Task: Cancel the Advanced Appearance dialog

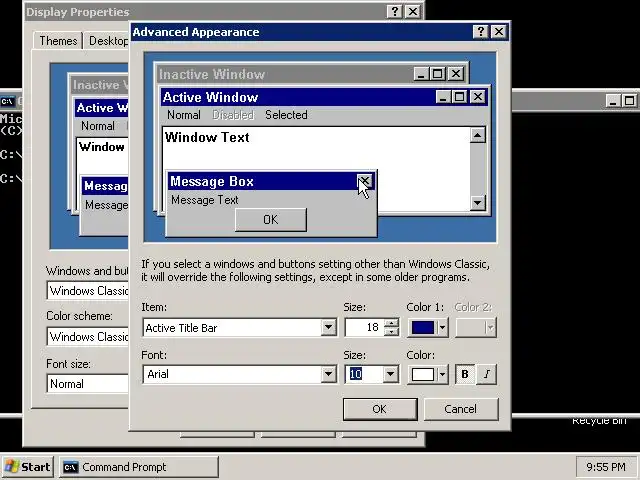Action: tap(461, 409)
